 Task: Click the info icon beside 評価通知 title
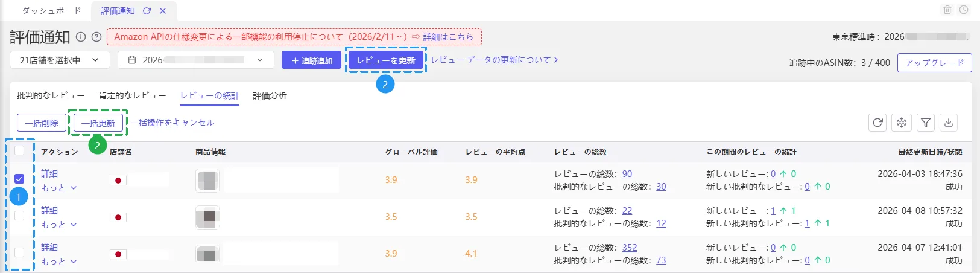click(81, 37)
